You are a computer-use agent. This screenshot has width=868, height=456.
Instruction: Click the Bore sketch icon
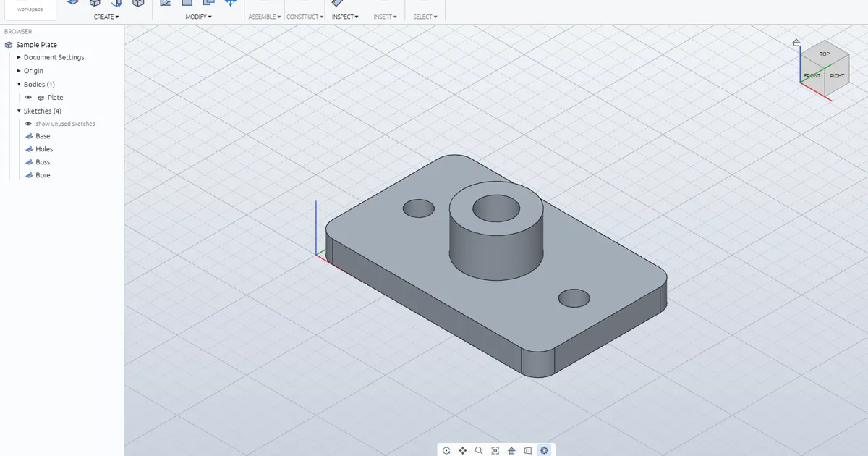(29, 175)
